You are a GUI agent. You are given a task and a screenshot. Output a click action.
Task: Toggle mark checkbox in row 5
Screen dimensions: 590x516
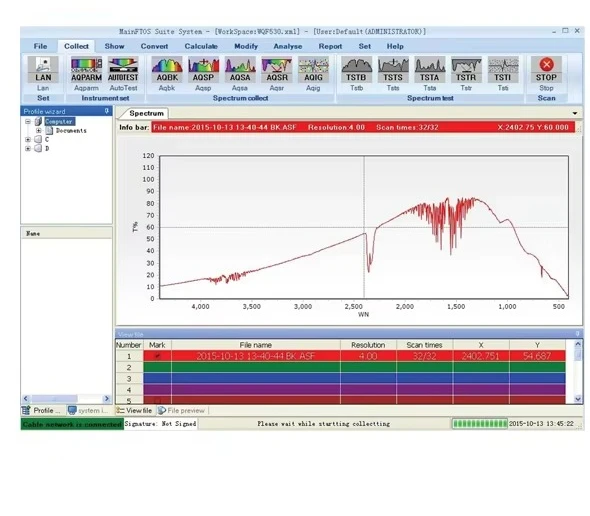click(x=157, y=400)
